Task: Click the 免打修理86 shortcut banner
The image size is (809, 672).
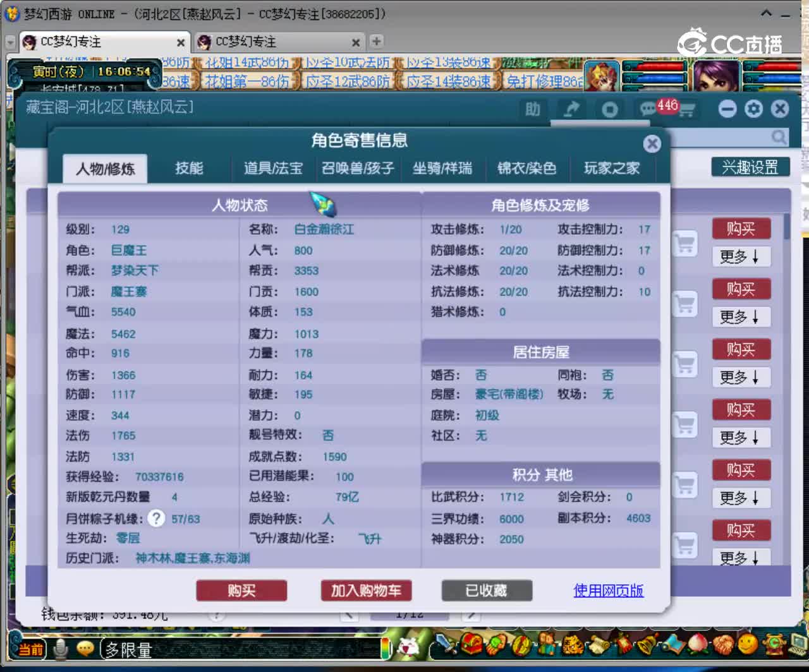Action: 545,81
